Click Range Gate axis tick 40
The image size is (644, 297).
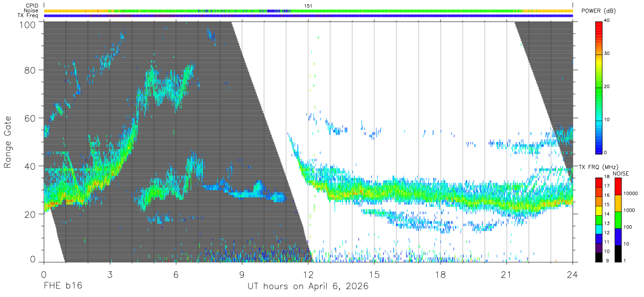click(30, 166)
